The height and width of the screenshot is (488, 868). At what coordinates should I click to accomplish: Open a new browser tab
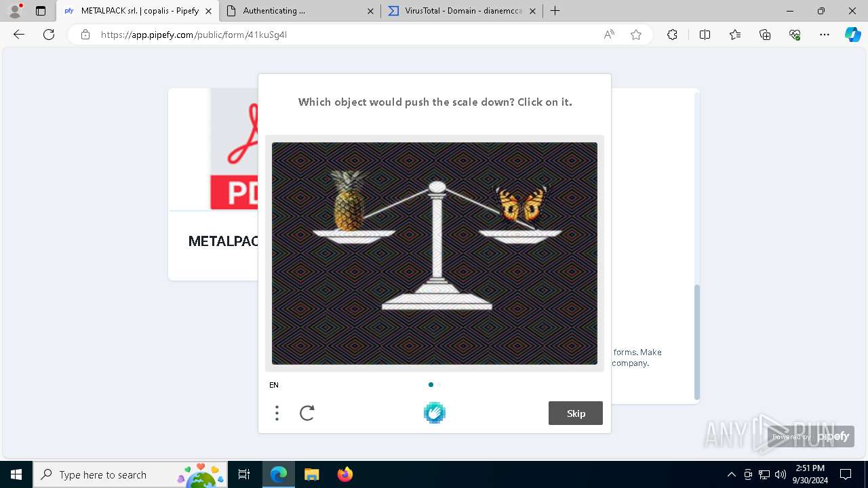coord(555,11)
